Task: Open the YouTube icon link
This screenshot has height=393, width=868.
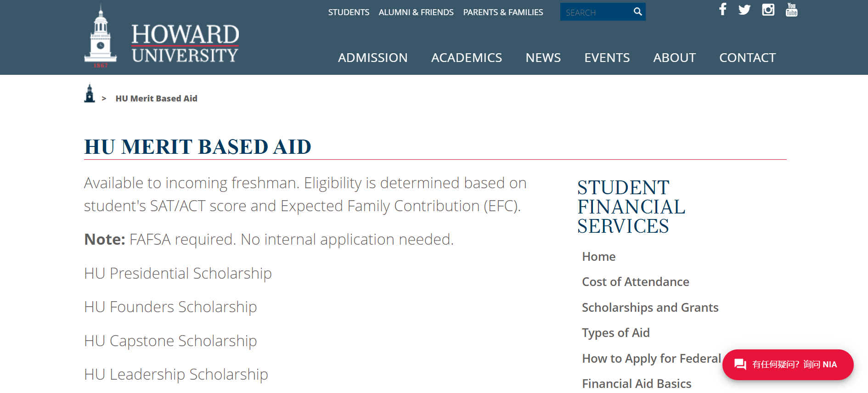Action: click(791, 10)
